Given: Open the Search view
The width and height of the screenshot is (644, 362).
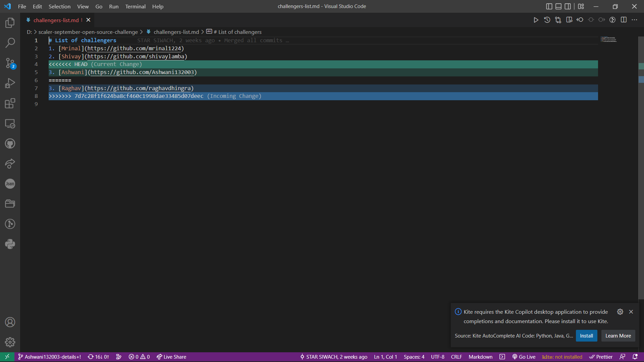Looking at the screenshot, I should pyautogui.click(x=10, y=43).
